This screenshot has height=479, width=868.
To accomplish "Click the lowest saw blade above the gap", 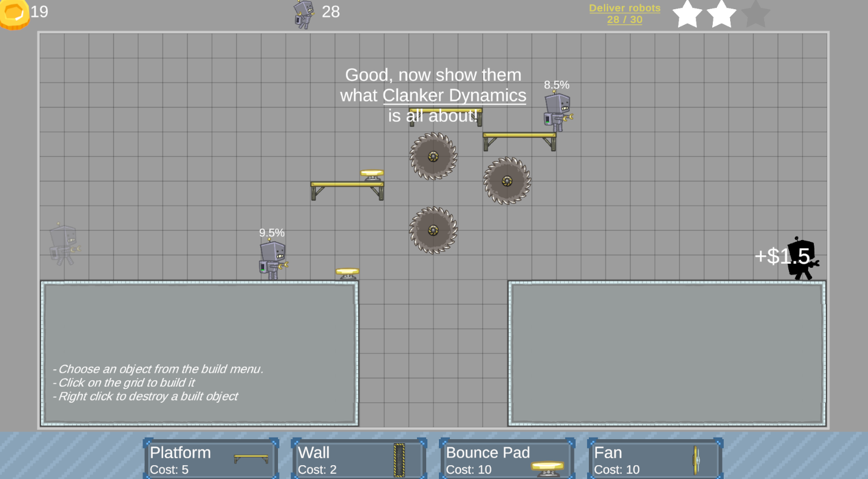I will pyautogui.click(x=433, y=230).
